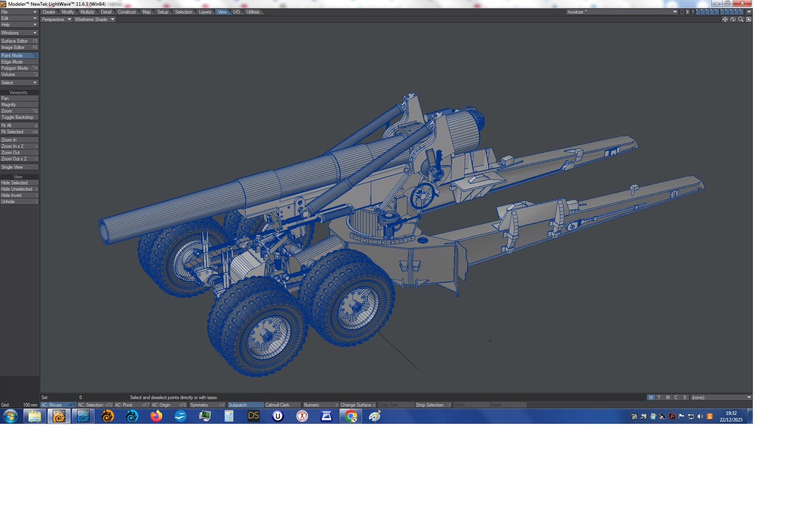Switch to the Modify tab

68,12
